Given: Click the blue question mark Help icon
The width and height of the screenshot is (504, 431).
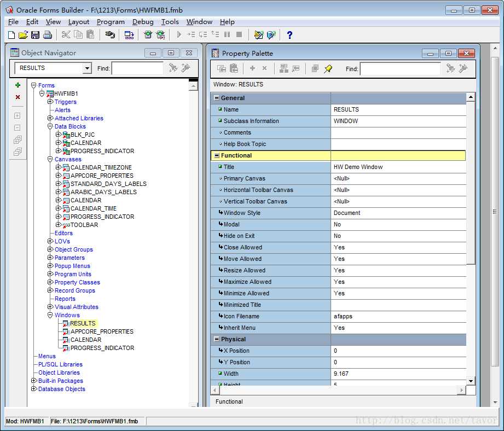Looking at the screenshot, I should tap(289, 34).
